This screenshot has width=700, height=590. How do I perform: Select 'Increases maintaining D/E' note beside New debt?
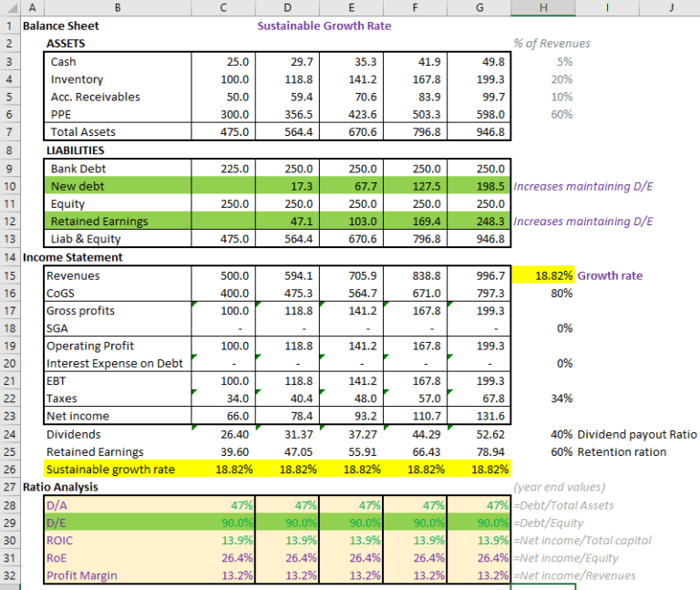(583, 186)
